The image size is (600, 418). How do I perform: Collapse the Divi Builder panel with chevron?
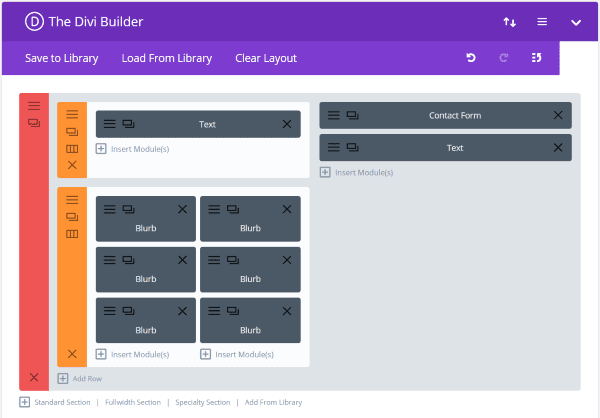(x=576, y=23)
